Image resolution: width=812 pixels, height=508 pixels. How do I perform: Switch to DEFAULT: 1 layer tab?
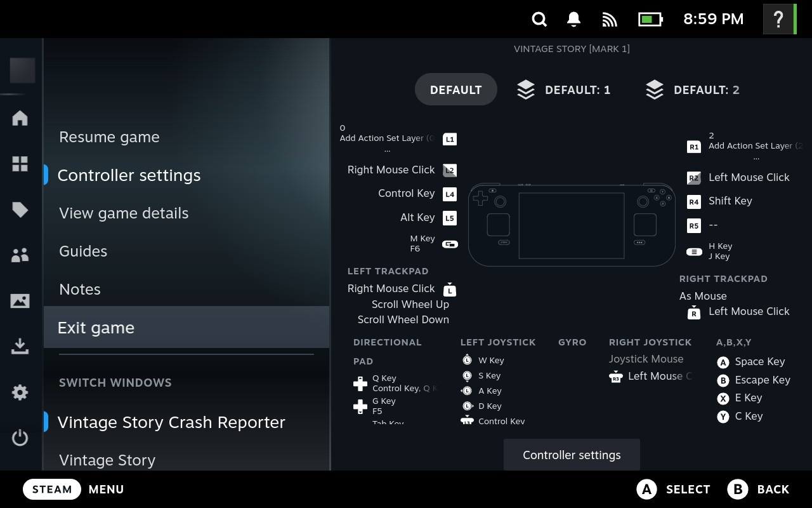(x=563, y=90)
